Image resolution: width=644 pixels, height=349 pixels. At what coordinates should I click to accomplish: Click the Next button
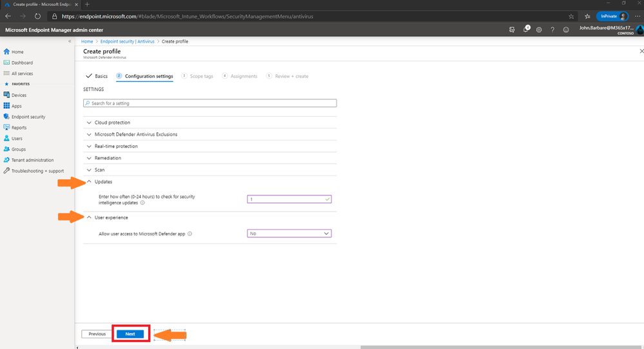pos(130,334)
